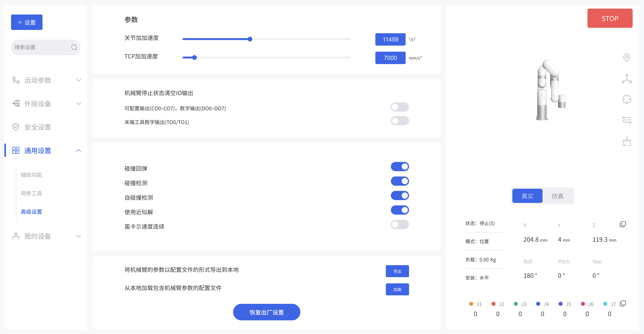Screen dimensions: 644x334
Task: Copy joint values via the copy icon near J7
Action: pos(623,303)
